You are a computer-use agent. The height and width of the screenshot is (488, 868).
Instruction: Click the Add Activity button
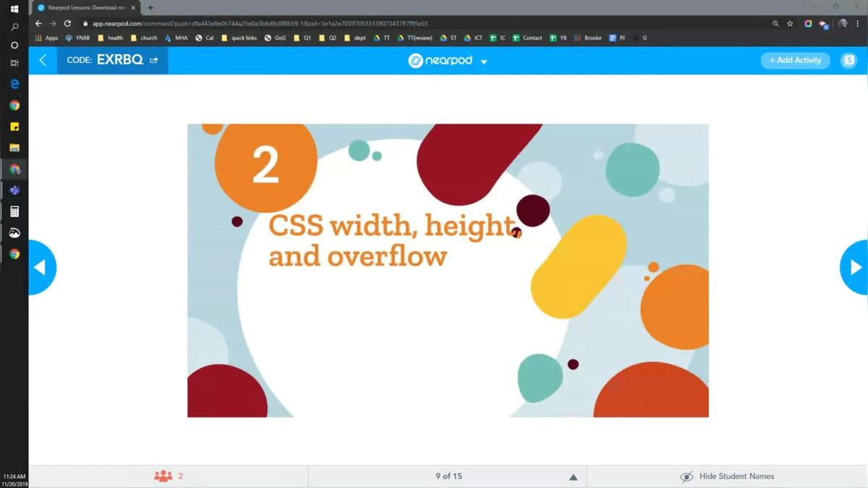795,61
